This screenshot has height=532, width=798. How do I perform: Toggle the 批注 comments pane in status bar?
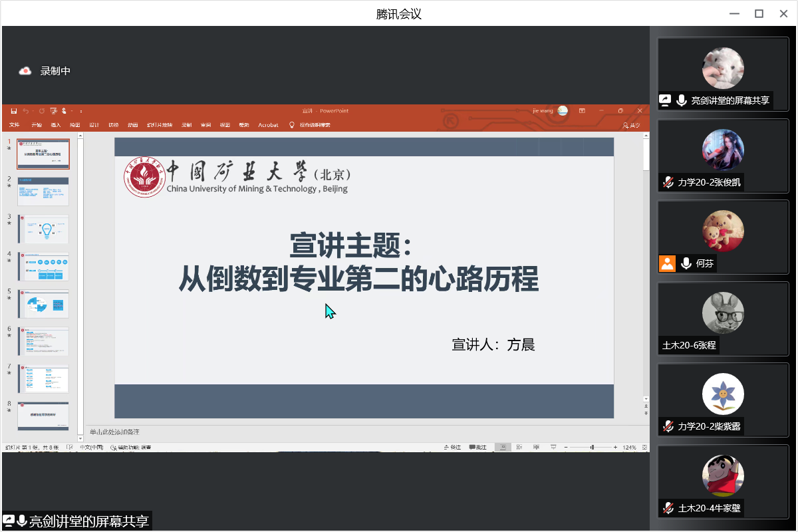(x=477, y=448)
